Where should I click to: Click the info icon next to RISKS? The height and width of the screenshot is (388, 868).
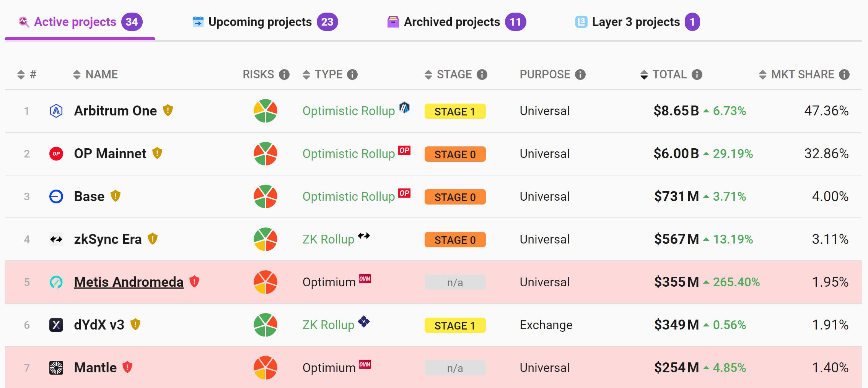coord(284,75)
